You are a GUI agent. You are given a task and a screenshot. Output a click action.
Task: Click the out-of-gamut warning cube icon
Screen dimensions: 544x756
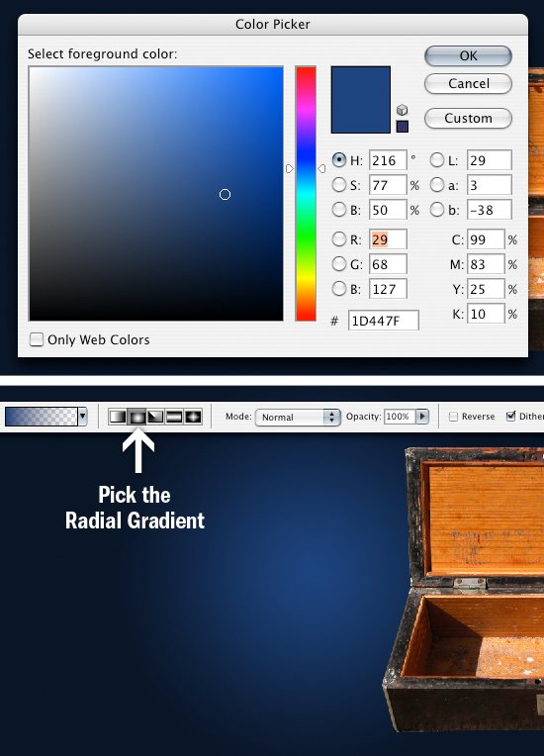[402, 110]
